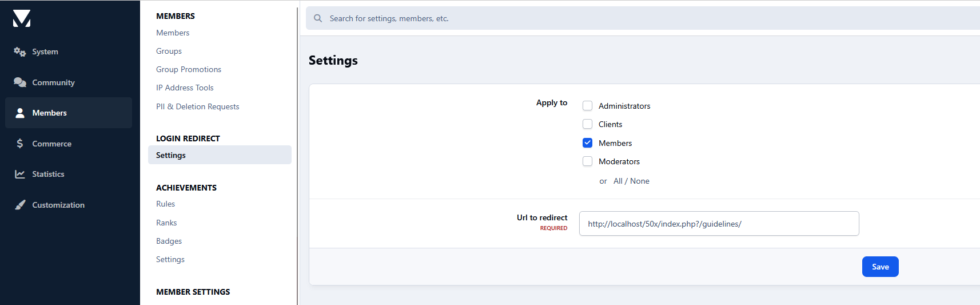
Task: Click the Statistics chart icon
Action: click(20, 175)
